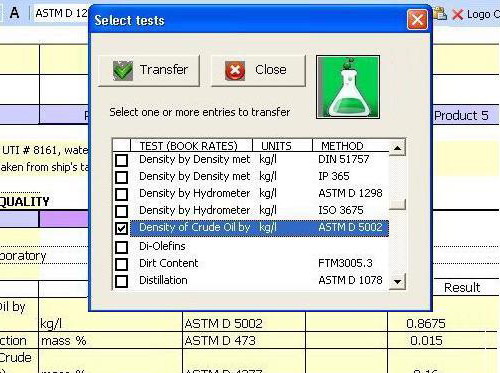Click the Result column header in sheet

click(462, 287)
